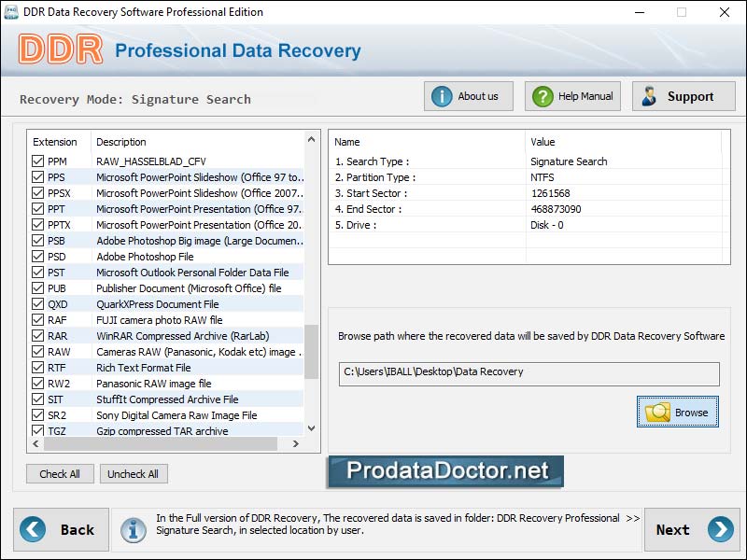Click the application icon in the title bar

coord(11,12)
